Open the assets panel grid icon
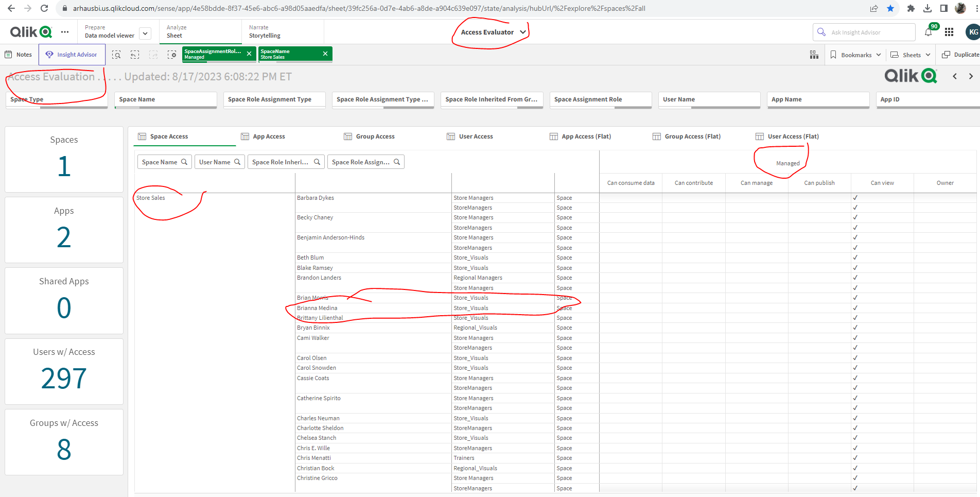This screenshot has height=497, width=980. tap(814, 55)
